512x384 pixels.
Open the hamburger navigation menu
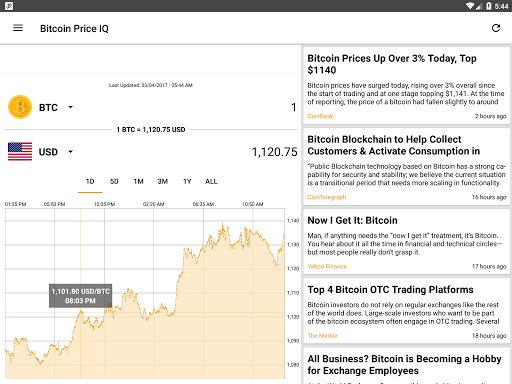(18, 28)
